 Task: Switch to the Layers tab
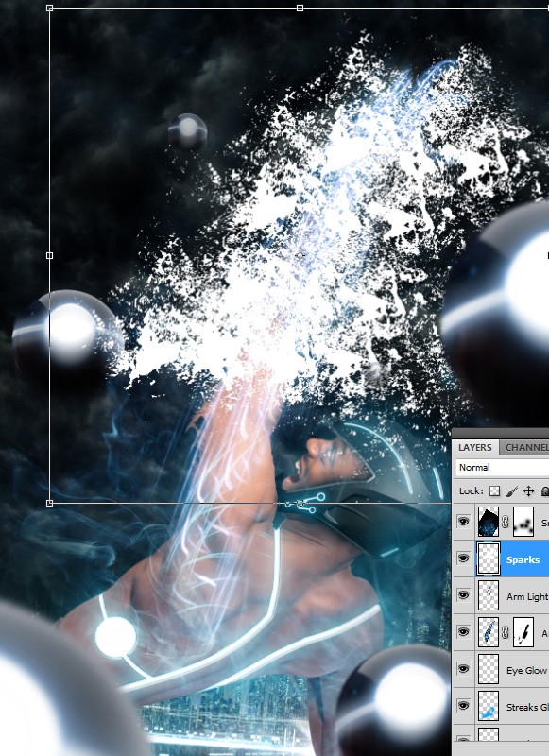point(474,447)
